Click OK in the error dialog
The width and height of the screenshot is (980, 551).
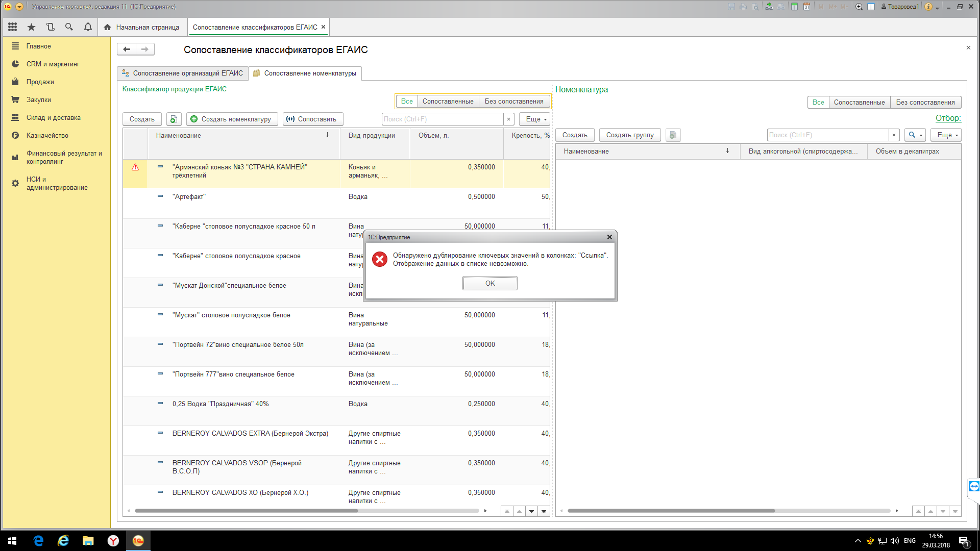490,283
